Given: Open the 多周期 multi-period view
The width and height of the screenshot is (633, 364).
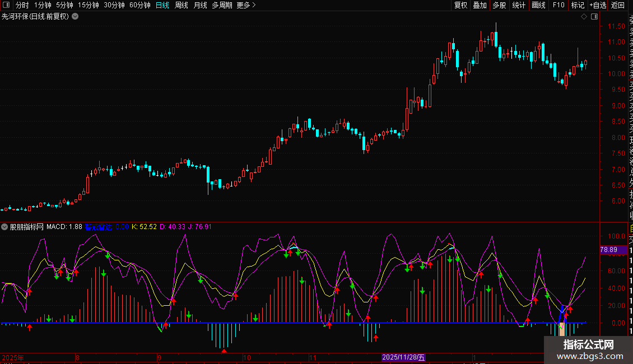Looking at the screenshot, I should (x=222, y=5).
